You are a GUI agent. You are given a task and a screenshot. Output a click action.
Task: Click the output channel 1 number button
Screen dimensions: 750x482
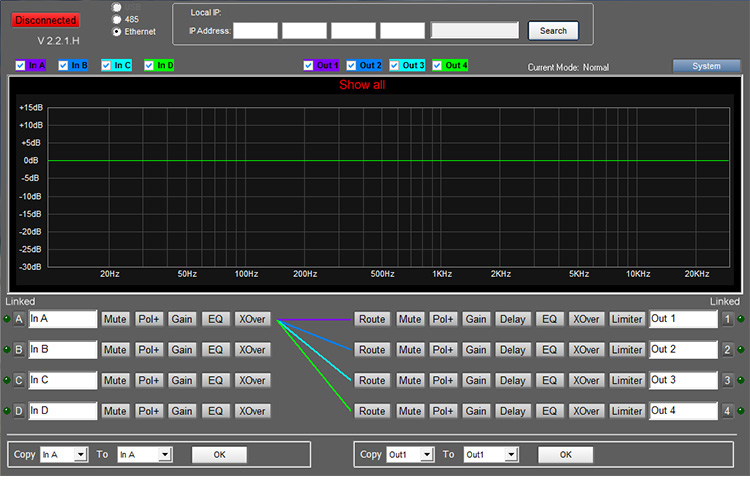(728, 320)
